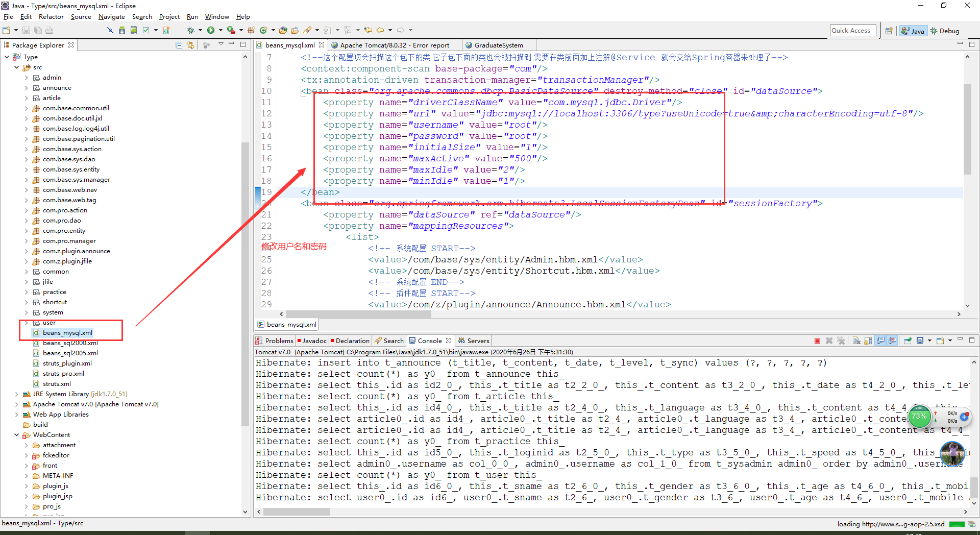Close the beans_mysql.xml editor tab
The image size is (980, 535).
point(322,45)
